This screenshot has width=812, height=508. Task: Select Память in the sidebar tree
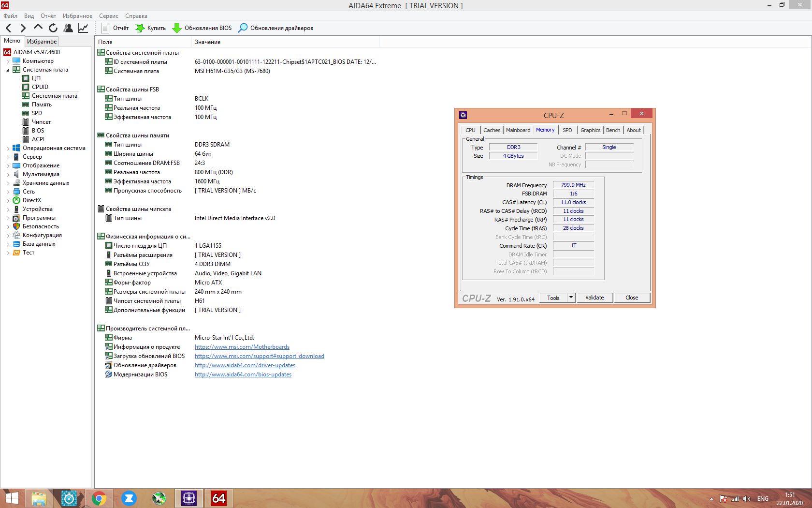(42, 105)
